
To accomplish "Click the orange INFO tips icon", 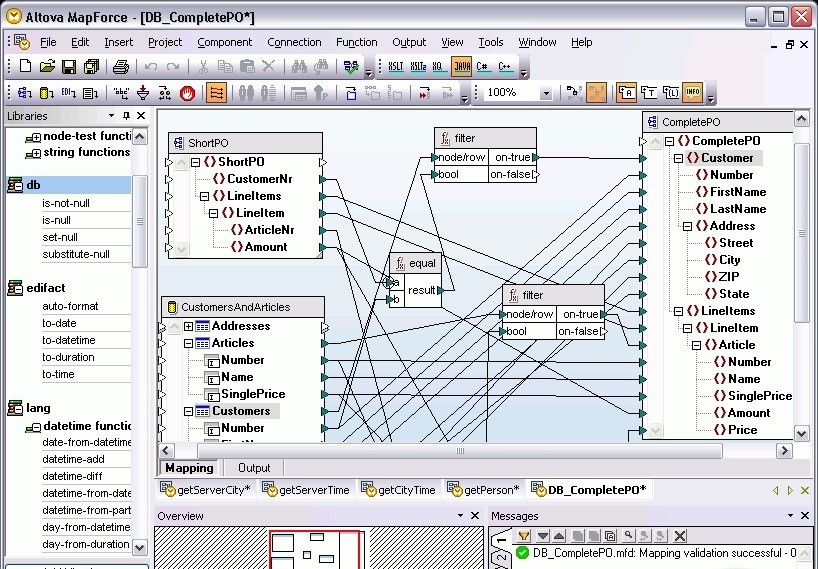I will (693, 93).
